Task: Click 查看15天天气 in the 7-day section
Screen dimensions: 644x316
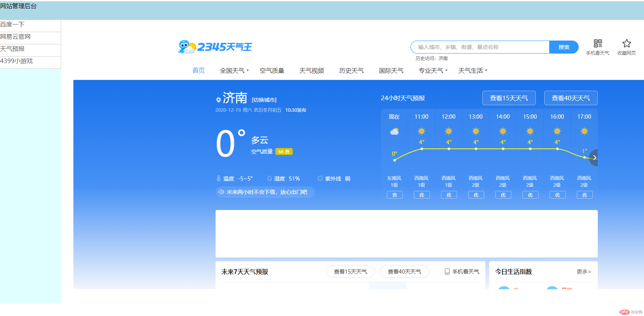Action: pos(350,272)
